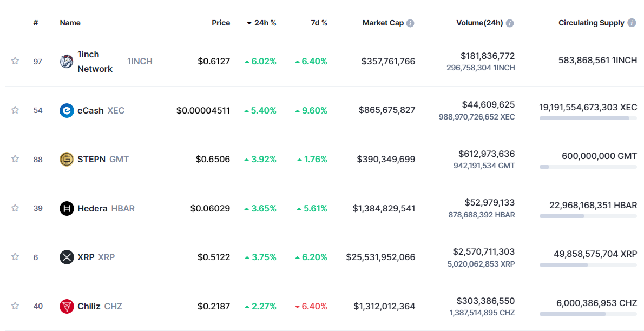Click the Hedera coin logo
Image resolution: width=644 pixels, height=331 pixels.
click(x=67, y=208)
